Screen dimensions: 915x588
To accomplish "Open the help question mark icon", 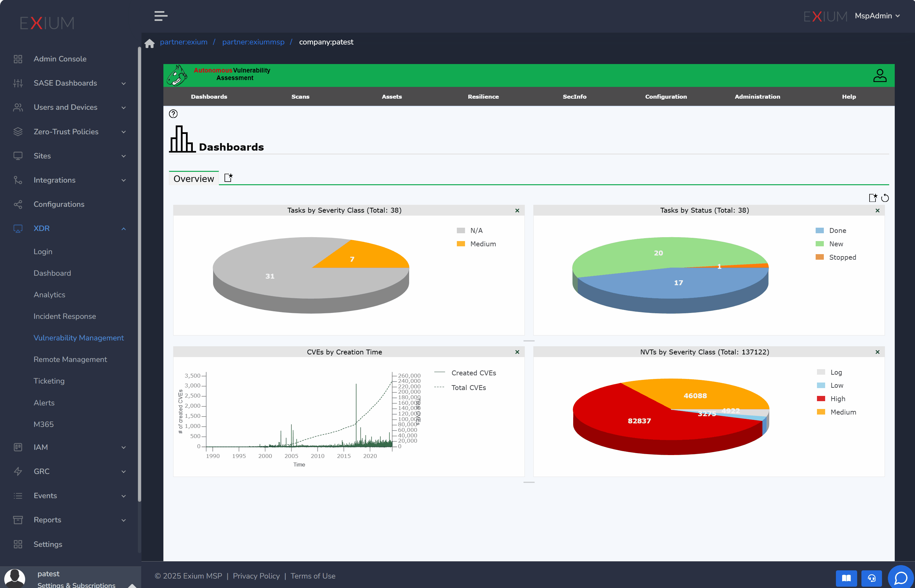I will coord(173,114).
